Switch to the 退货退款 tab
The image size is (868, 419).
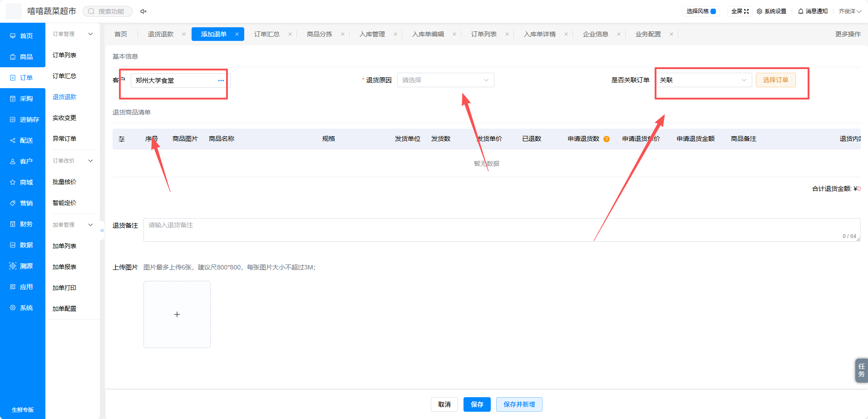[x=161, y=34]
